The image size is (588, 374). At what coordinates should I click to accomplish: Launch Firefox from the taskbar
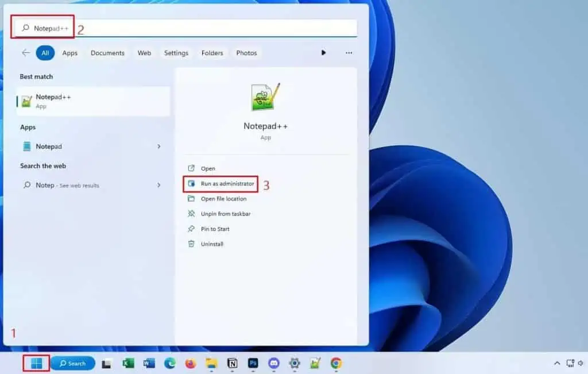(x=191, y=363)
